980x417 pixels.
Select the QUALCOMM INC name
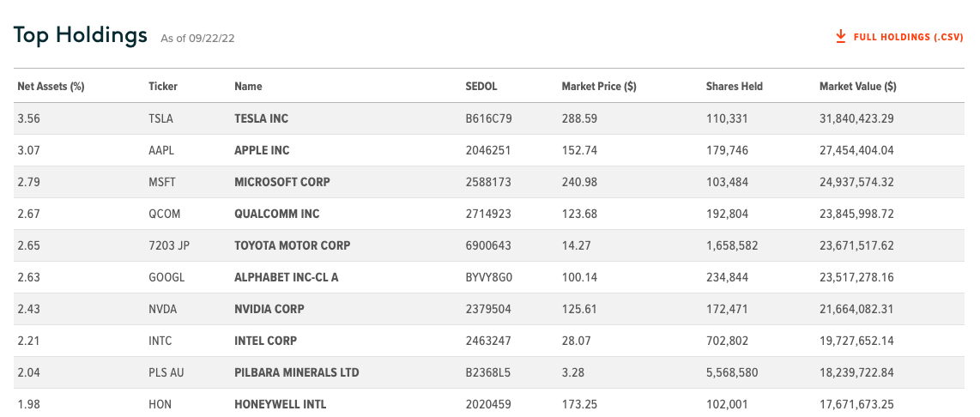coord(277,214)
